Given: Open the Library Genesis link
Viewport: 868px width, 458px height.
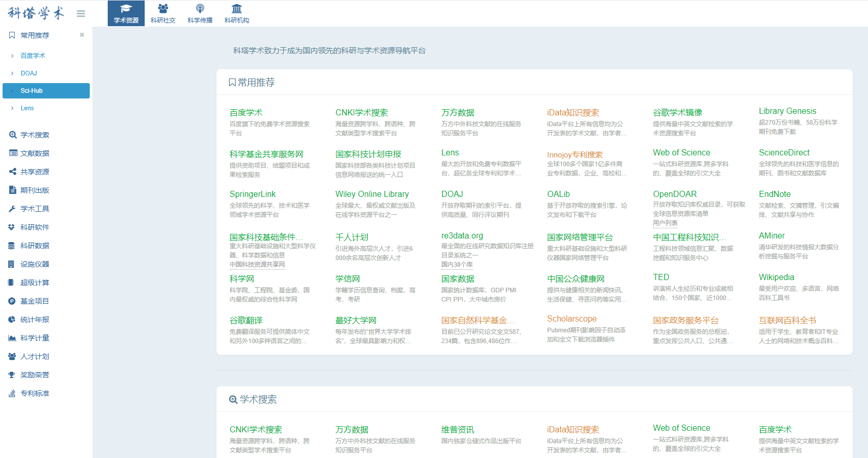Looking at the screenshot, I should (787, 111).
